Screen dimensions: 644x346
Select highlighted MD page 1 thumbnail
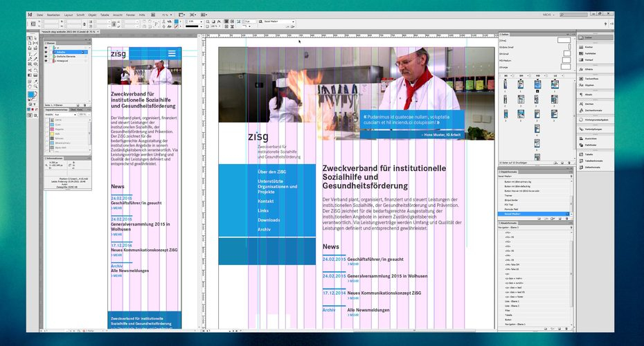click(537, 84)
